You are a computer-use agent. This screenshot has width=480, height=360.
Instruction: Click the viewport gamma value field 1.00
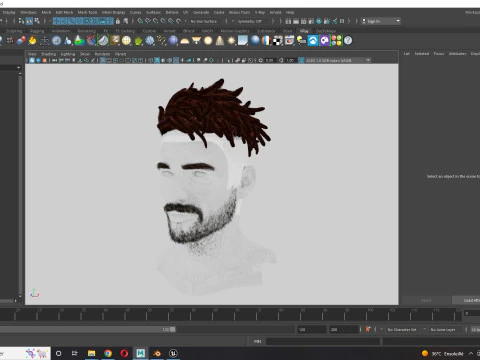[290, 60]
